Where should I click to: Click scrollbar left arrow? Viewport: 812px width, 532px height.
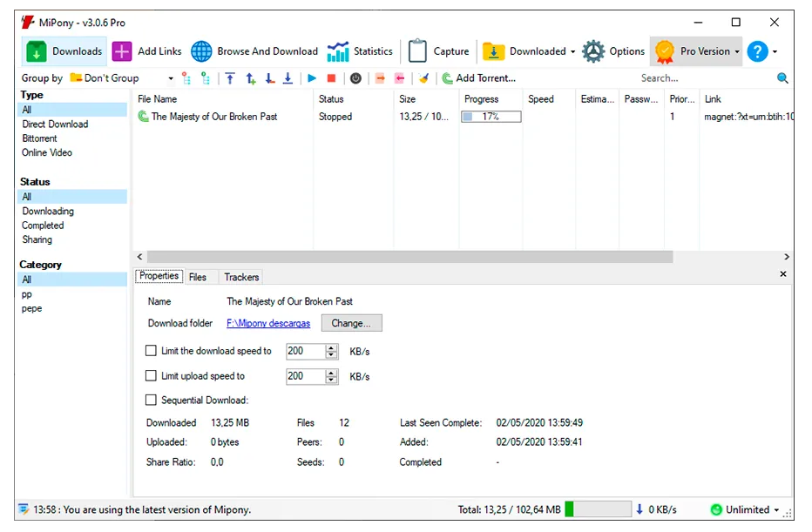tap(139, 257)
